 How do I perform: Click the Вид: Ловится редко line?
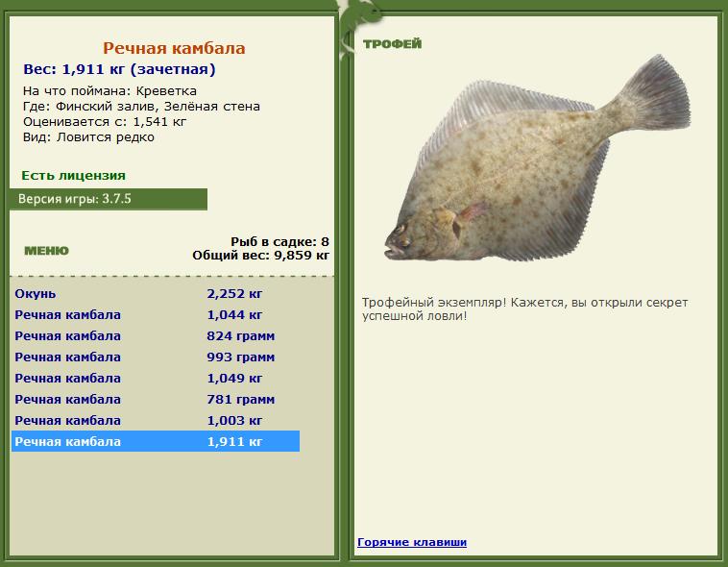[88, 137]
